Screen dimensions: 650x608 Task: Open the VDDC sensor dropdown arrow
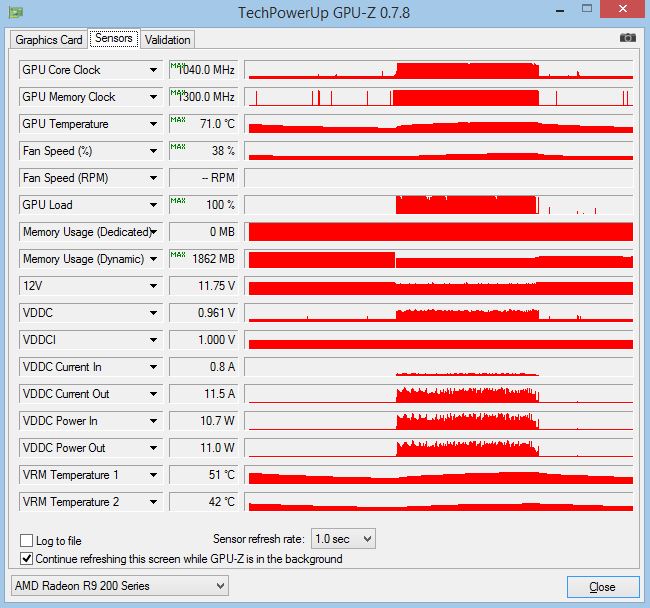(153, 313)
